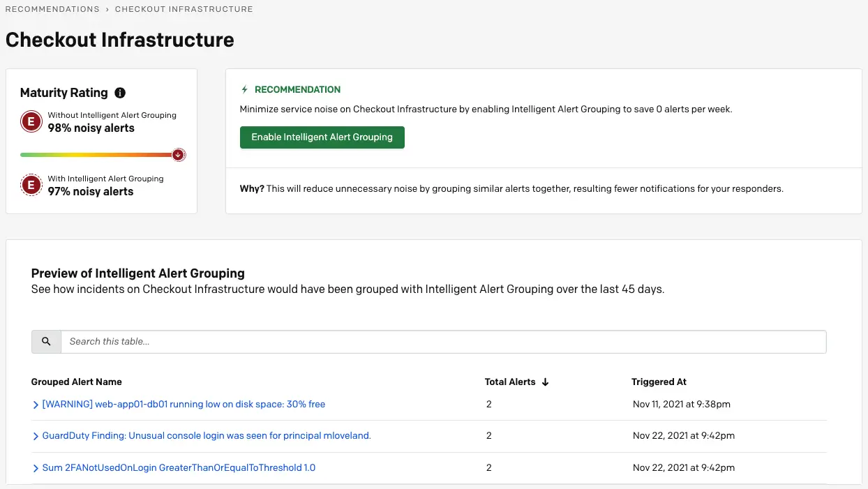The width and height of the screenshot is (868, 489).
Task: Go to Recommendations breadcrumb
Action: [x=52, y=9]
